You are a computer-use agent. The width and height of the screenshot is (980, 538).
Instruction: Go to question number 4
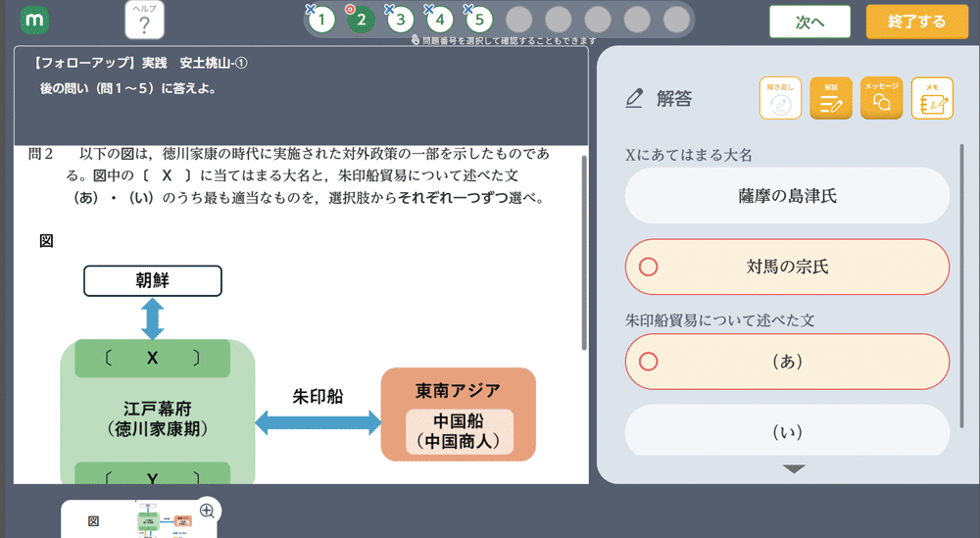click(439, 20)
